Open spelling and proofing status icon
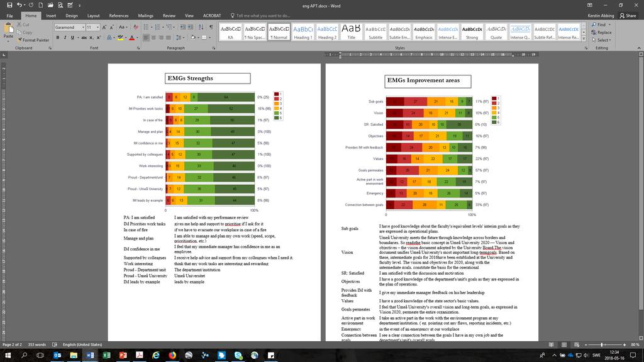Screen dimensions: 644x362 pos(55,345)
